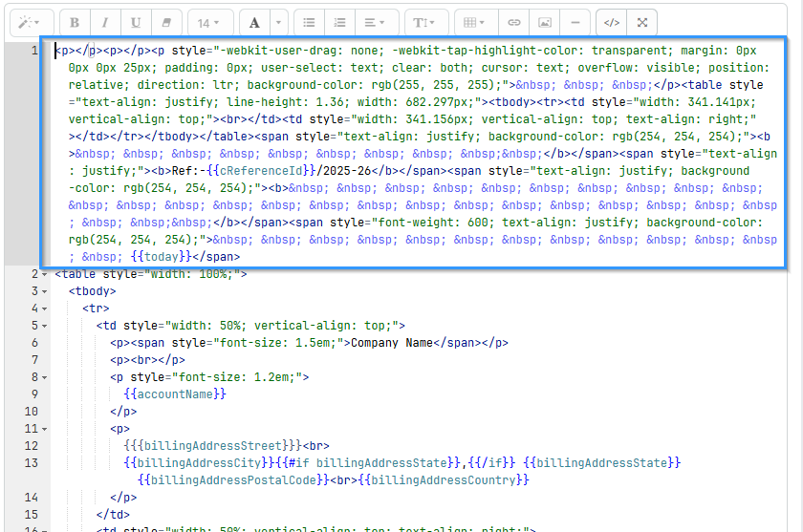This screenshot has height=532, width=803.
Task: Click the eraser remove-format icon
Action: click(x=166, y=22)
